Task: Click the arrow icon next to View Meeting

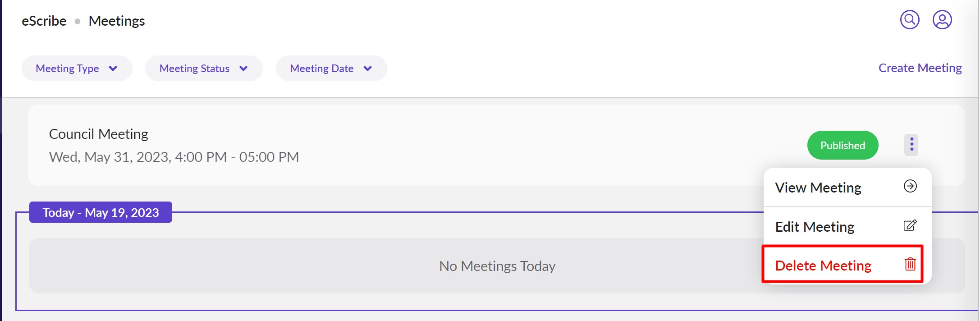Action: [x=910, y=186]
